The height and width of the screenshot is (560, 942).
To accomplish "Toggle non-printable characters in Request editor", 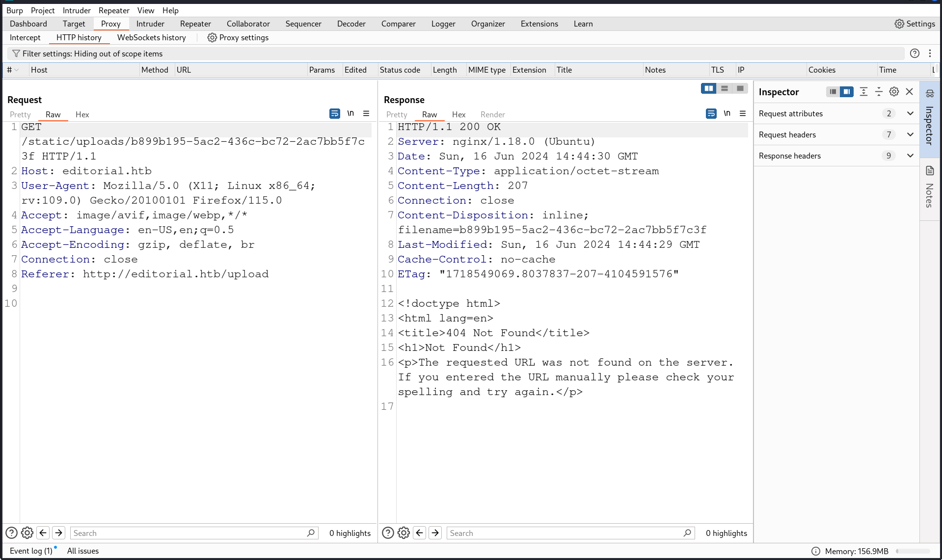I will point(350,113).
